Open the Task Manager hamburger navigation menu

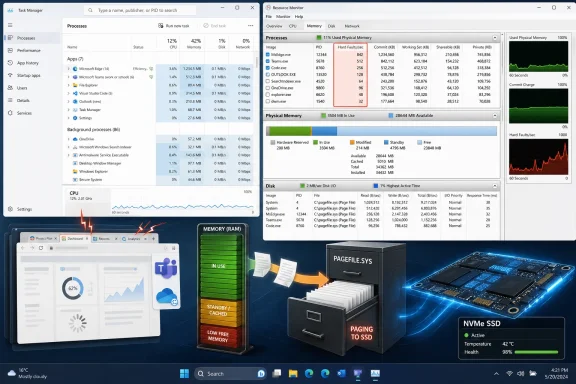[10, 25]
